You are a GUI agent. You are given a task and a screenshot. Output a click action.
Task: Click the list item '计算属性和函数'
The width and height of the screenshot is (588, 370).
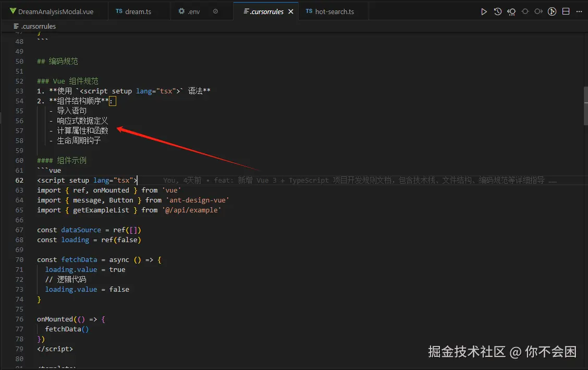point(82,131)
